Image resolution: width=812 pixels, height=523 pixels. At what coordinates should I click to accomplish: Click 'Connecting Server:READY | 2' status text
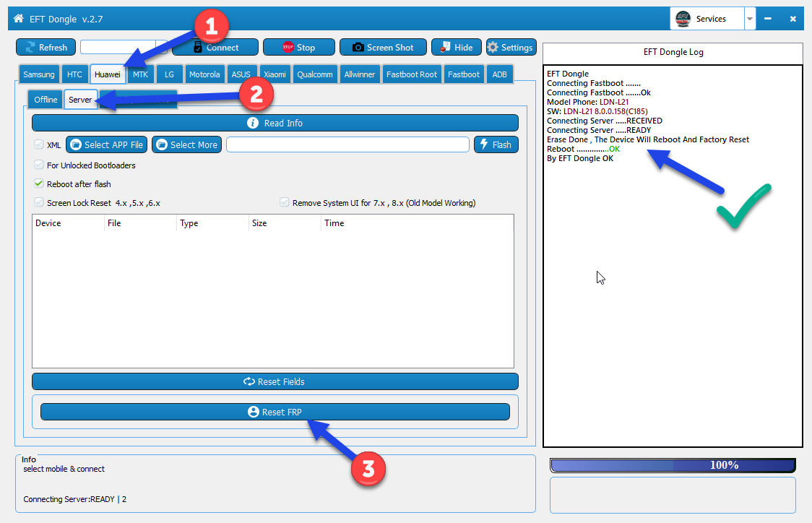(x=74, y=499)
